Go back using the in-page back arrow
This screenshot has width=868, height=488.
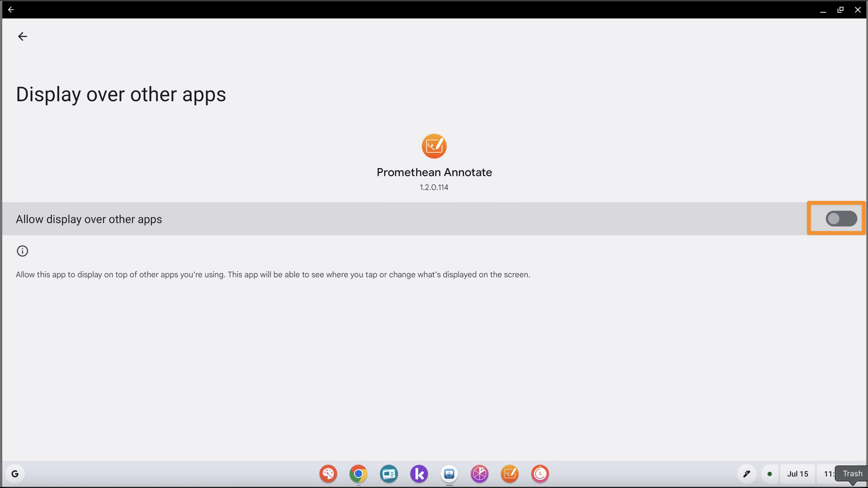click(x=22, y=36)
